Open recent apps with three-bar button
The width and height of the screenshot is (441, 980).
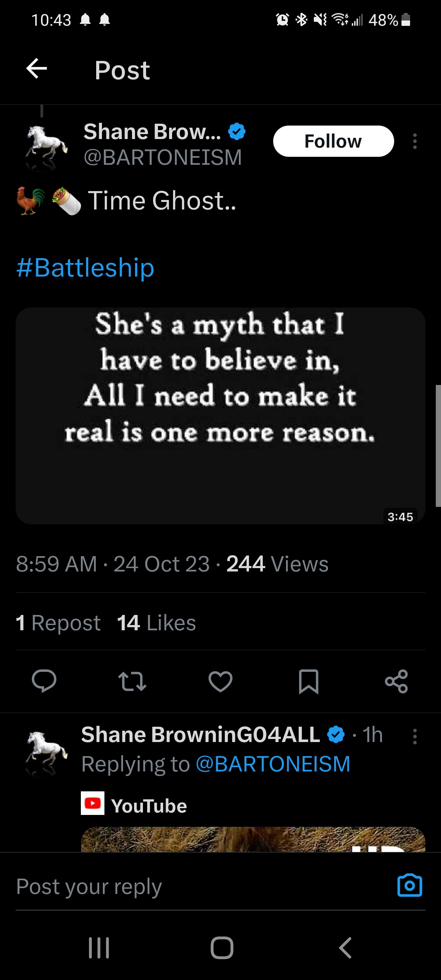tap(99, 947)
